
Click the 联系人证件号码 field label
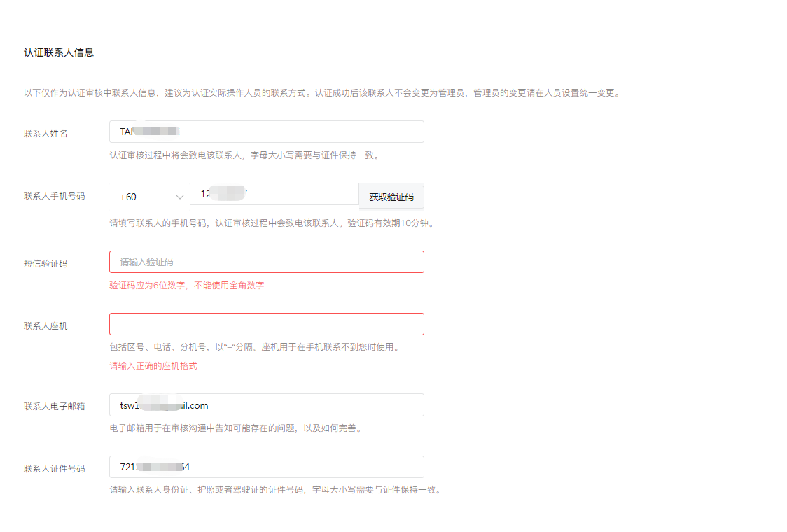point(54,468)
